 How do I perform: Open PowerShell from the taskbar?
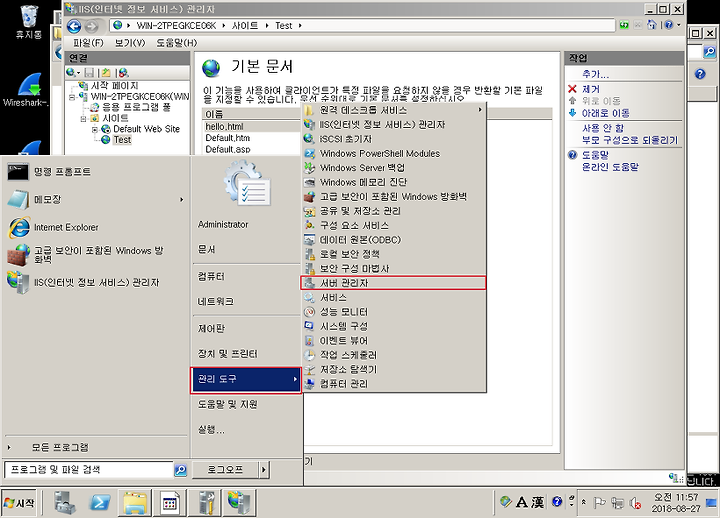100,503
